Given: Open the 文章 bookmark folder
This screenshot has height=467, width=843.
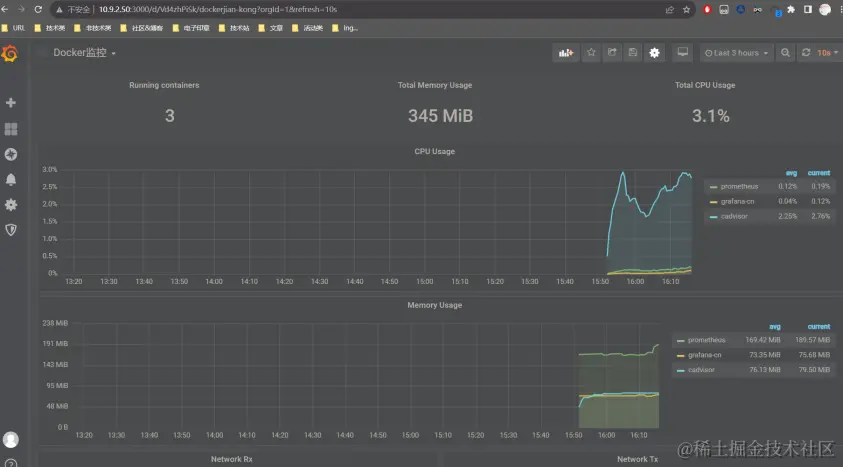Looking at the screenshot, I should pos(270,28).
